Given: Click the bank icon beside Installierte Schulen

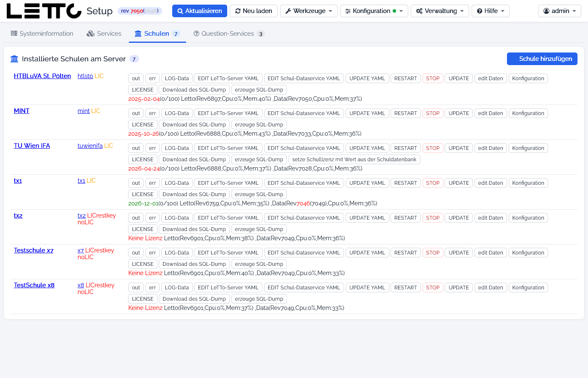Looking at the screenshot, I should [14, 59].
